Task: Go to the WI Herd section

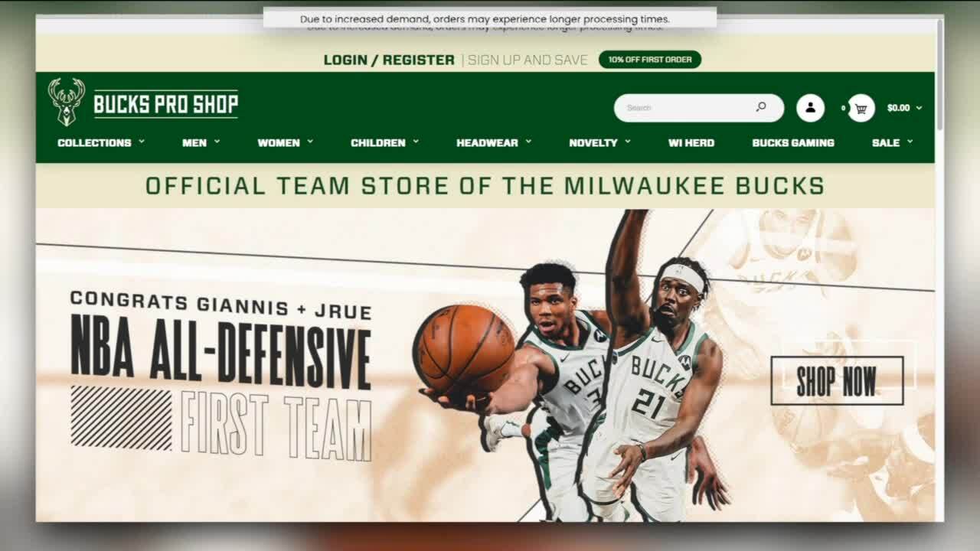Action: point(691,142)
